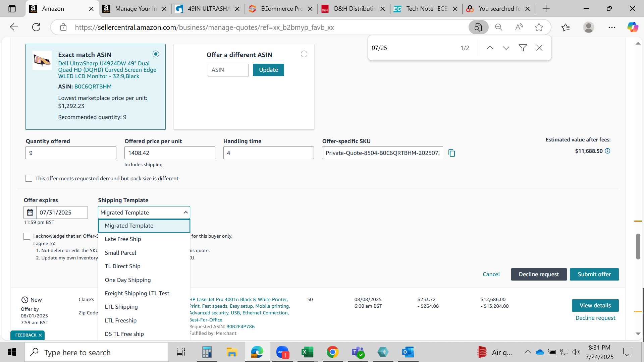644x362 pixels.
Task: Select the Offer a different ASIN option
Action: pyautogui.click(x=304, y=54)
